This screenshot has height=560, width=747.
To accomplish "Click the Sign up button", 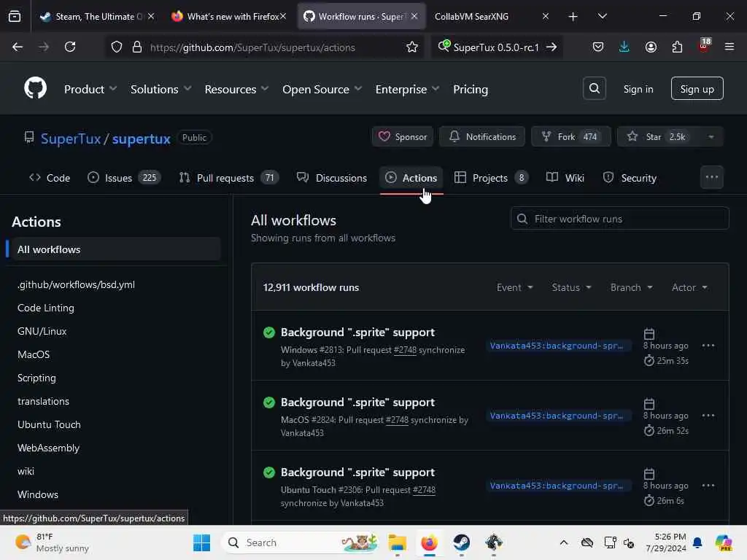I will 697,88.
